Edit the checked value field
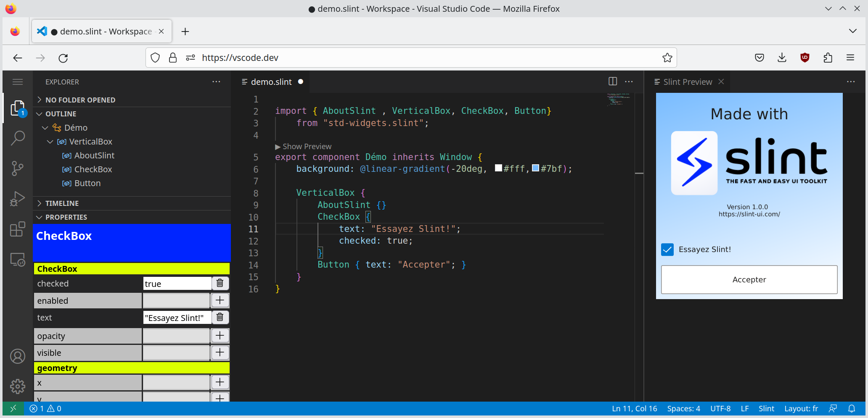Viewport: 868px width, 418px height. click(x=177, y=284)
